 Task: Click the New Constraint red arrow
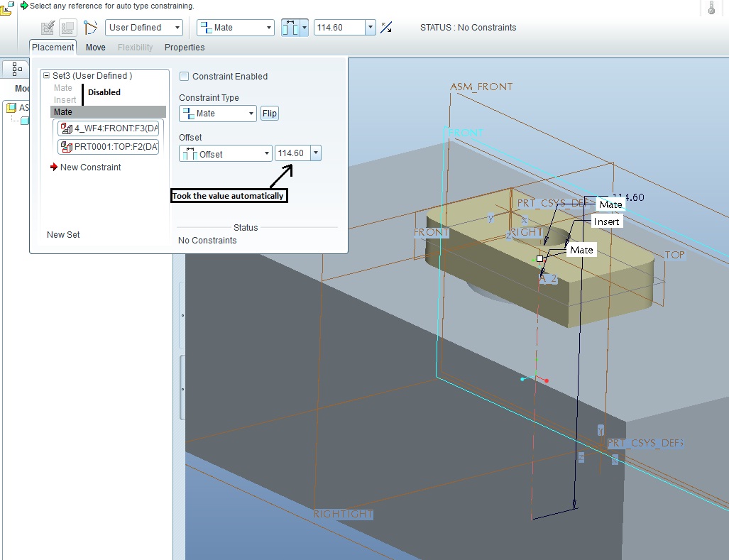click(x=54, y=167)
